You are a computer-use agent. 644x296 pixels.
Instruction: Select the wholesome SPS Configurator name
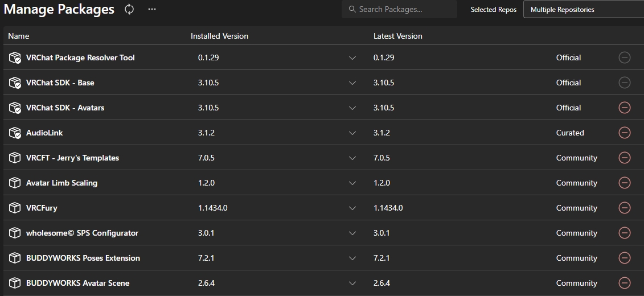coord(82,233)
